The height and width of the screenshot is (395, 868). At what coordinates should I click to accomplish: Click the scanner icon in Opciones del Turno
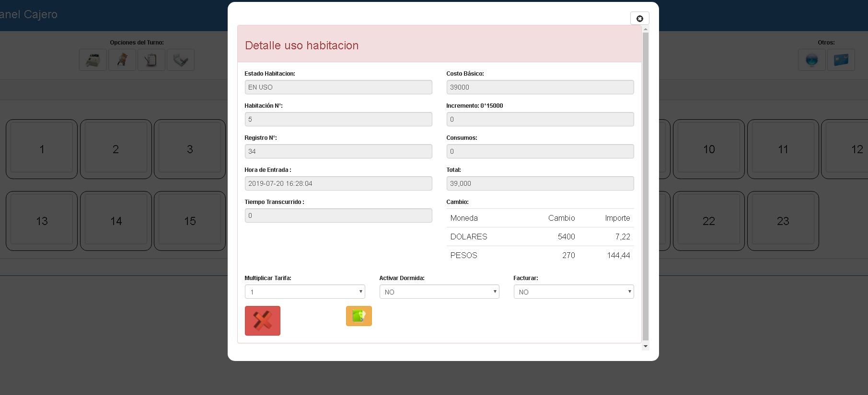181,60
